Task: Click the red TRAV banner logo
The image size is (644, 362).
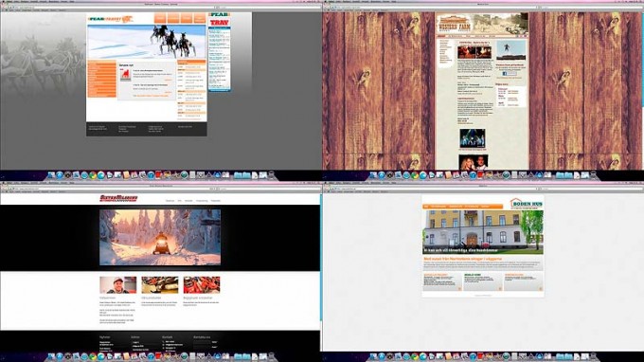Action: pos(220,22)
